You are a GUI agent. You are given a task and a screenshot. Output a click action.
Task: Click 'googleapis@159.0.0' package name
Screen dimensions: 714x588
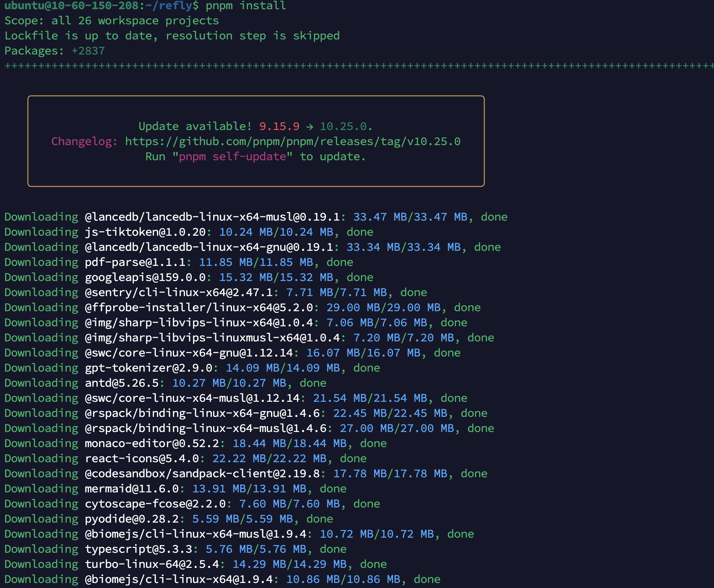tap(145, 278)
